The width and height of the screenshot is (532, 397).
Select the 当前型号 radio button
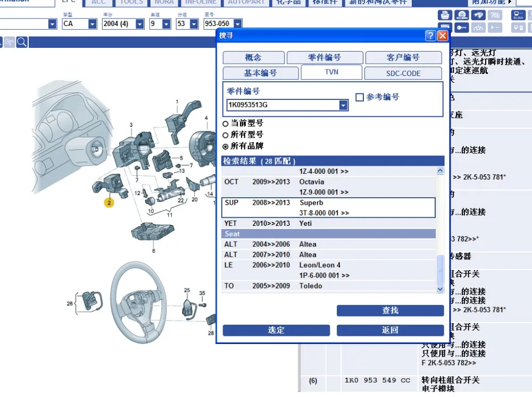(x=225, y=124)
